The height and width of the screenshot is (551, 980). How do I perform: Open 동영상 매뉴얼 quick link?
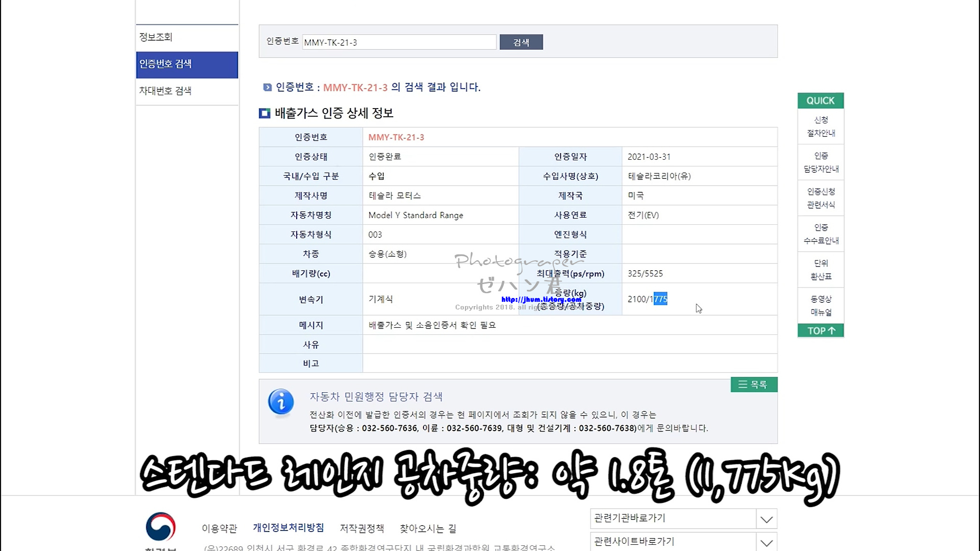click(820, 306)
